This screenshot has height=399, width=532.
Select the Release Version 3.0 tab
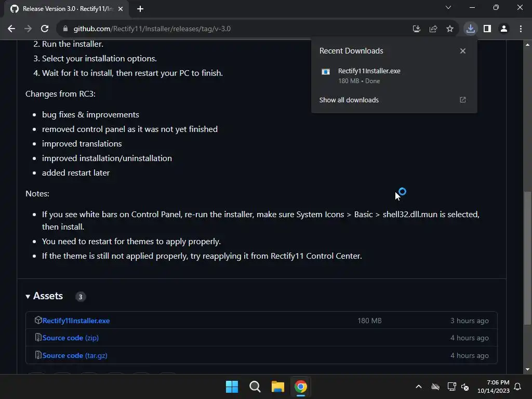pos(66,9)
